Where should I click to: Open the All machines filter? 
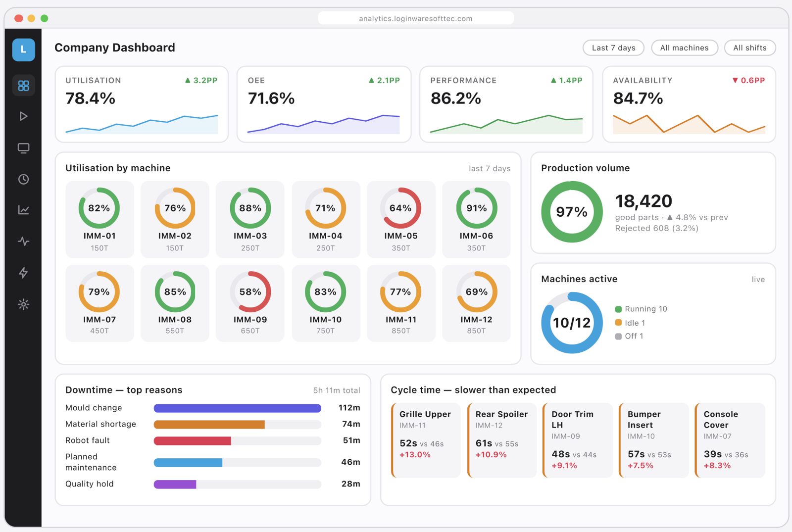684,48
